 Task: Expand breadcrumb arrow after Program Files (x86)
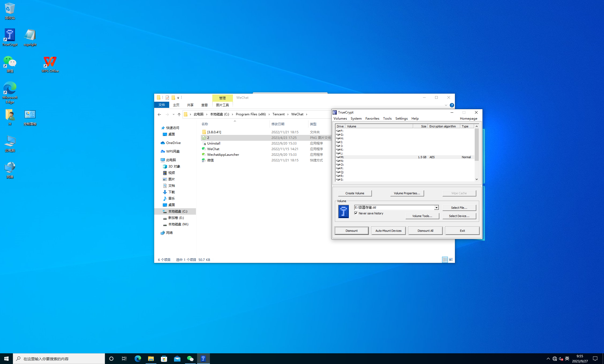click(x=269, y=114)
